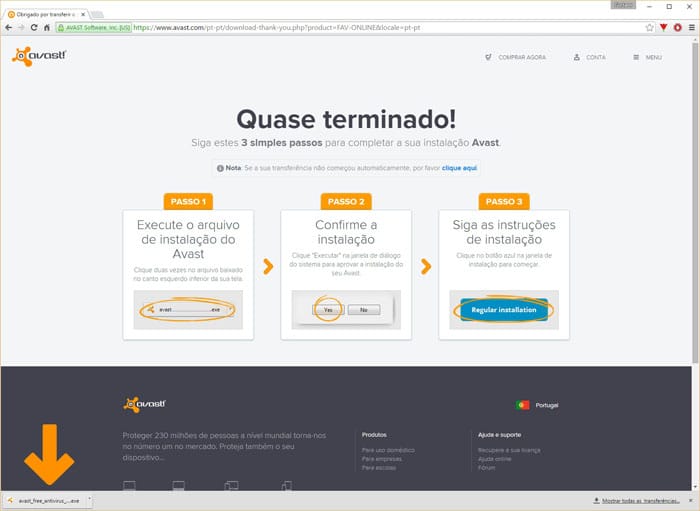
Task: Click the red downward arrow extension icon
Action: click(x=663, y=28)
